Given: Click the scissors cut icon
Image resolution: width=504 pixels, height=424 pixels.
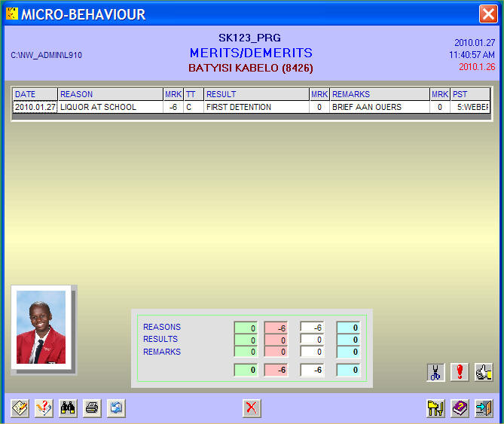Looking at the screenshot, I should pyautogui.click(x=436, y=371).
